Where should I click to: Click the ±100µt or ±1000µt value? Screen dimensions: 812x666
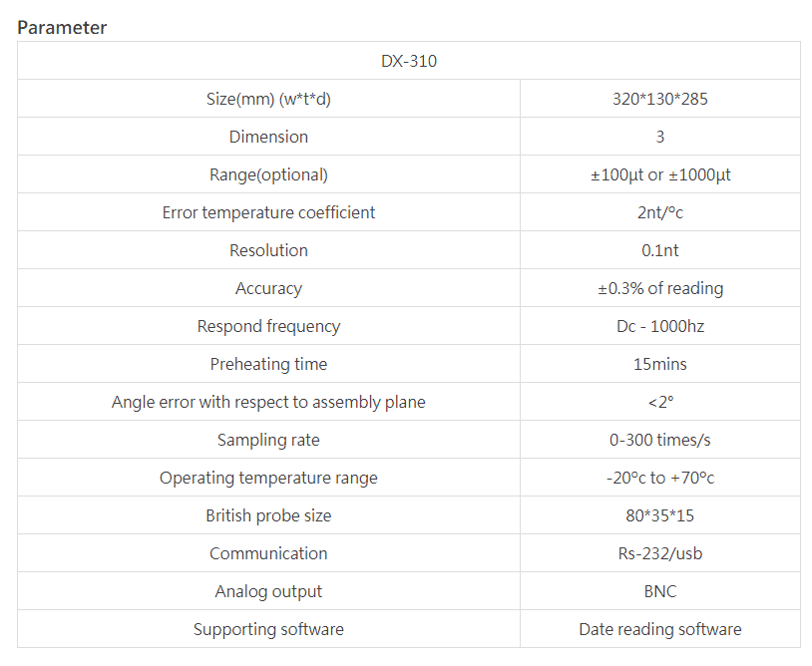pos(660,174)
